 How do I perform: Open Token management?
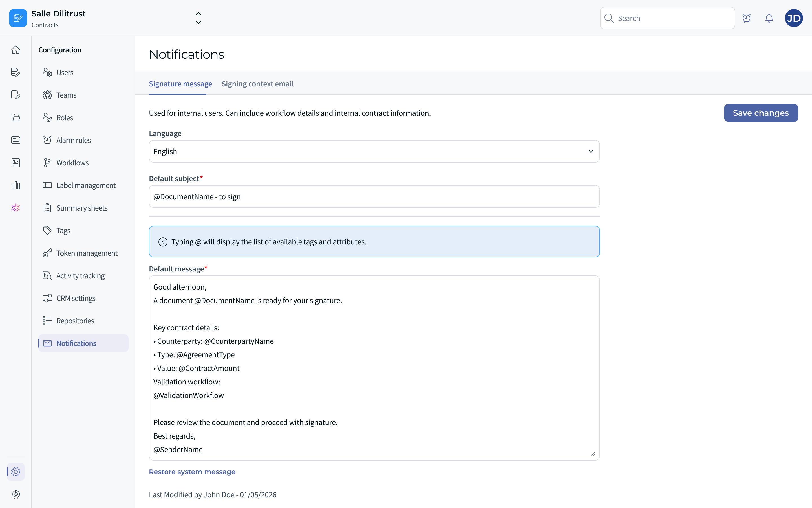(83, 253)
